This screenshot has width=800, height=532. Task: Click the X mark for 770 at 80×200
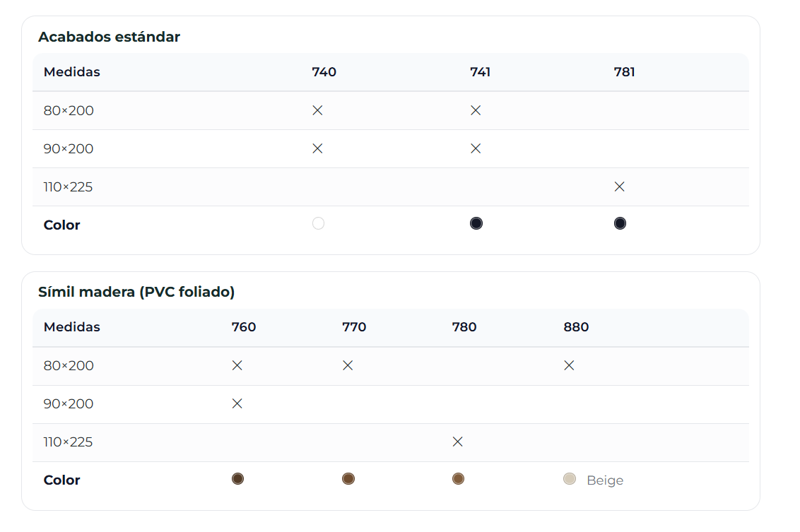click(348, 365)
